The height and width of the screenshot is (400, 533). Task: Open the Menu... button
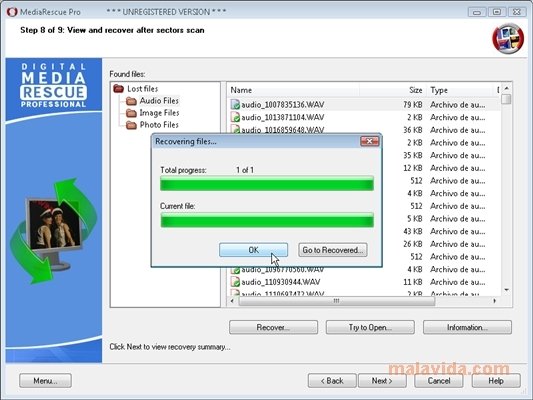(45, 381)
